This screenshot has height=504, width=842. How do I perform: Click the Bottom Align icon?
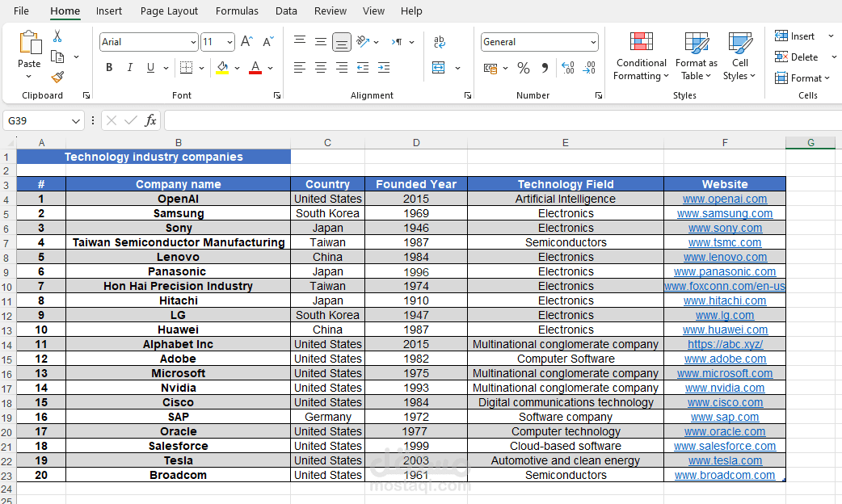click(x=342, y=42)
